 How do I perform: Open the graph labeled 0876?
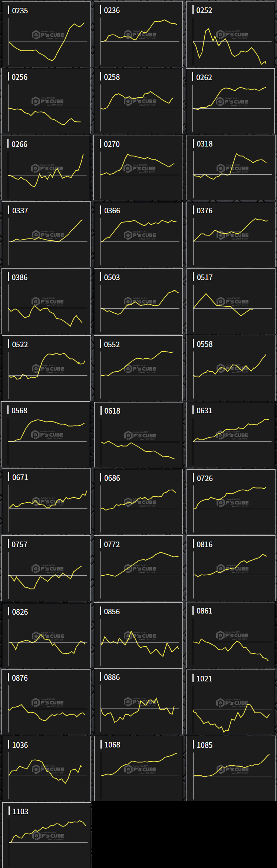tap(46, 702)
